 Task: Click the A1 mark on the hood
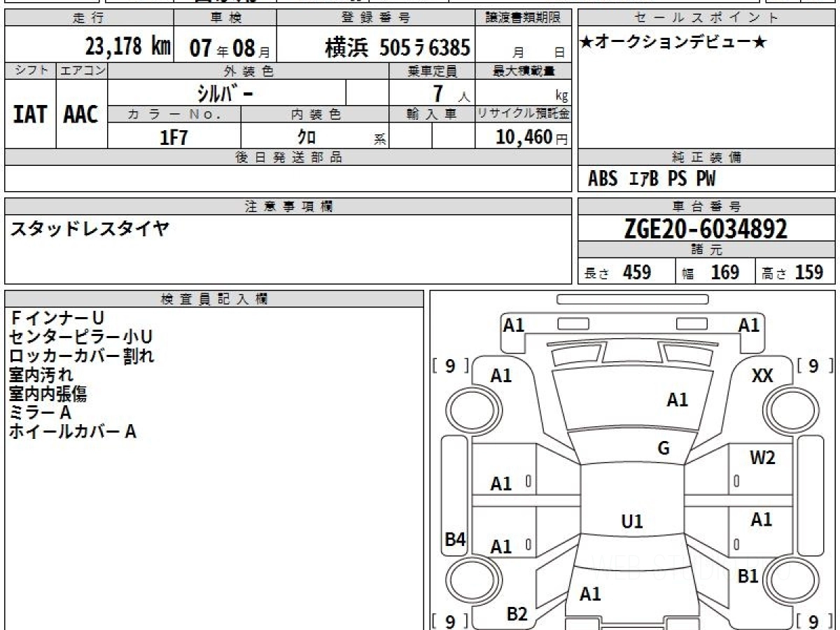click(677, 400)
